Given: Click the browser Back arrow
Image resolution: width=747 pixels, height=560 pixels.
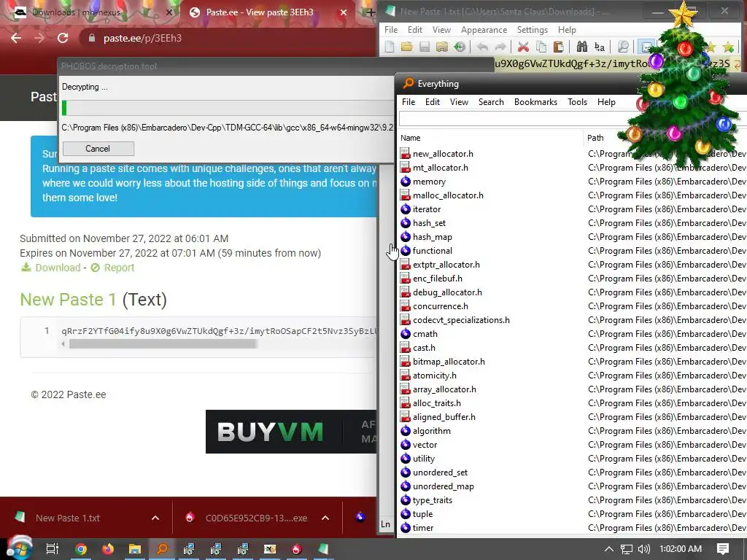Looking at the screenshot, I should 16,38.
